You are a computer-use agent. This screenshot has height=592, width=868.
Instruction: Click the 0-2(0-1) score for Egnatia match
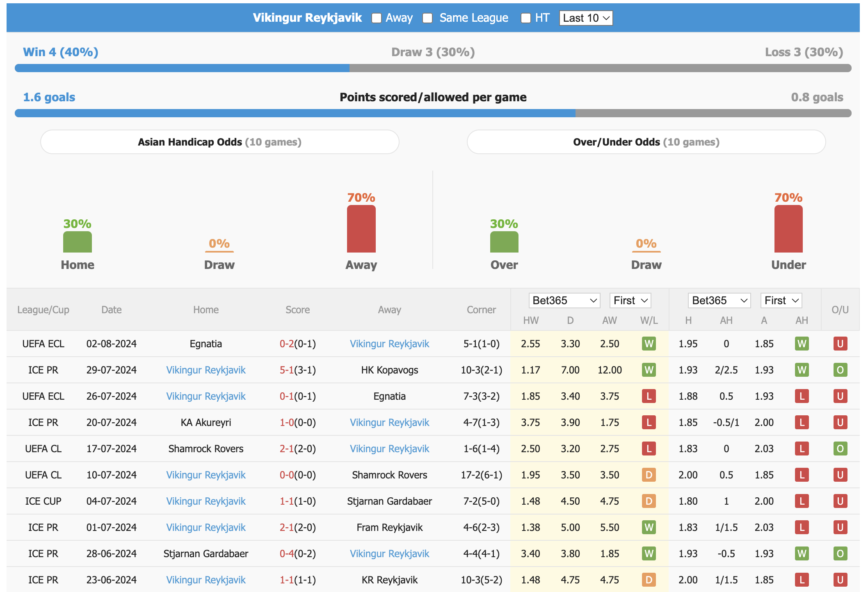tap(297, 344)
